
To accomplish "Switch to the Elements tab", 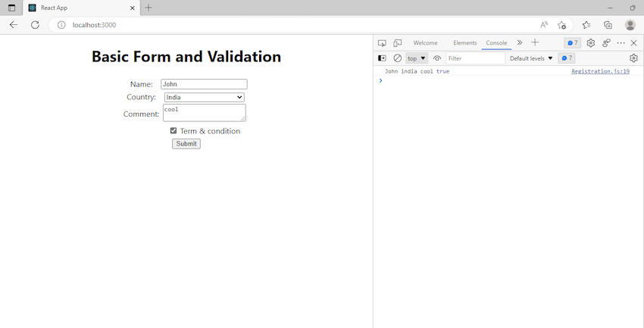I will pyautogui.click(x=465, y=42).
